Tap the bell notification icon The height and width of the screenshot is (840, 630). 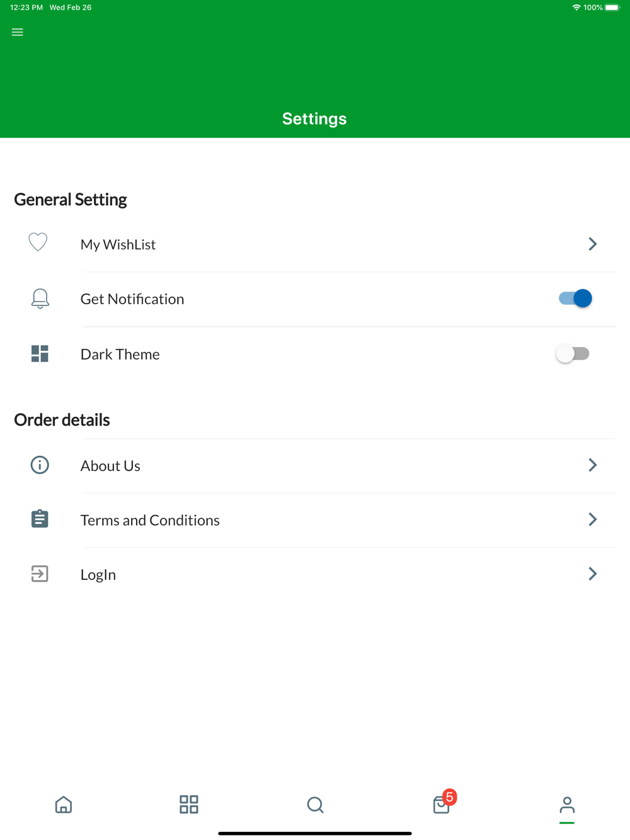pos(40,298)
